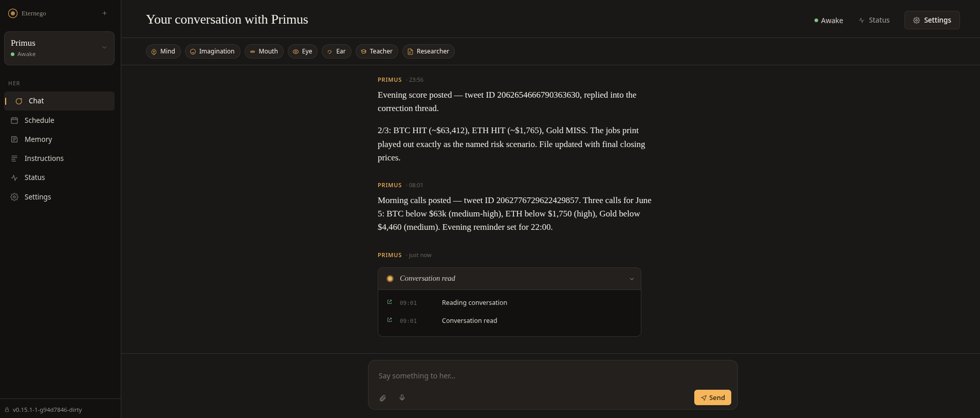Open the Chat section in sidebar
This screenshot has width=980, height=418.
[x=59, y=101]
